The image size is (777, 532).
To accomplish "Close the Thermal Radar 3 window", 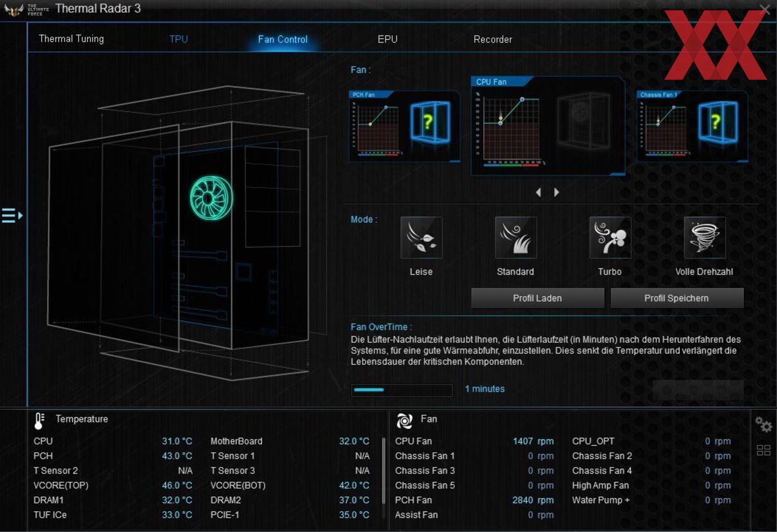I will pos(764,9).
